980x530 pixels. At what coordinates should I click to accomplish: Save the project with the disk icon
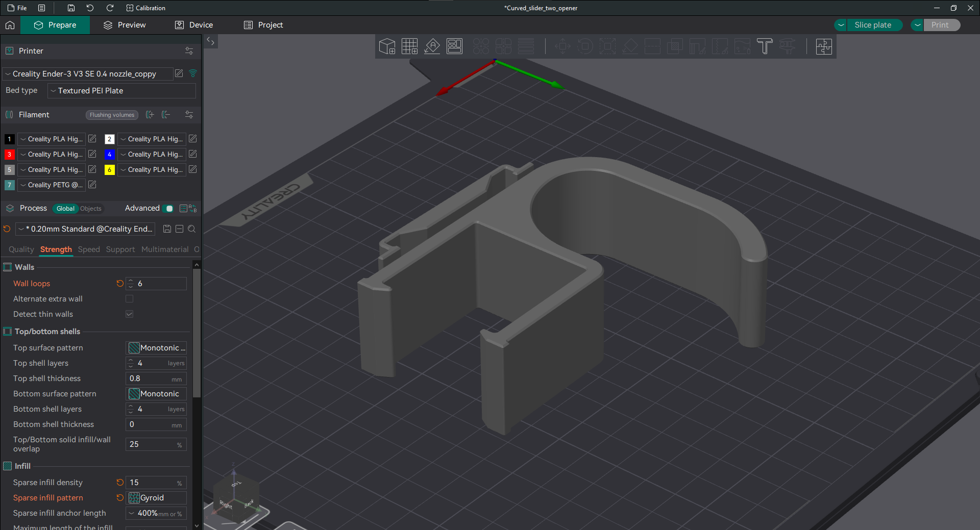click(x=71, y=8)
